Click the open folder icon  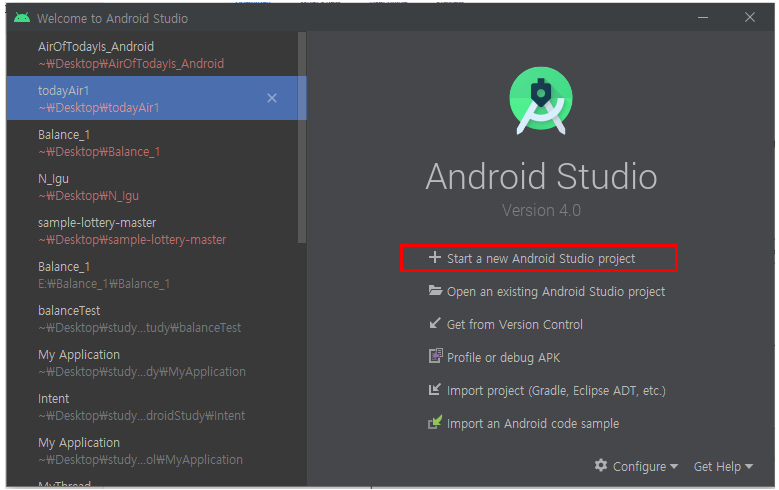click(x=435, y=291)
